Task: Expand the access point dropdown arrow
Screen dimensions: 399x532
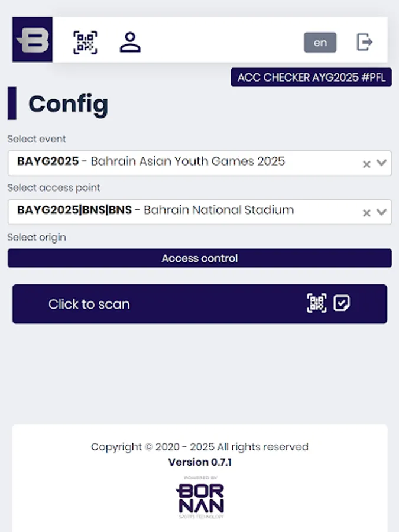Action: [x=382, y=212]
